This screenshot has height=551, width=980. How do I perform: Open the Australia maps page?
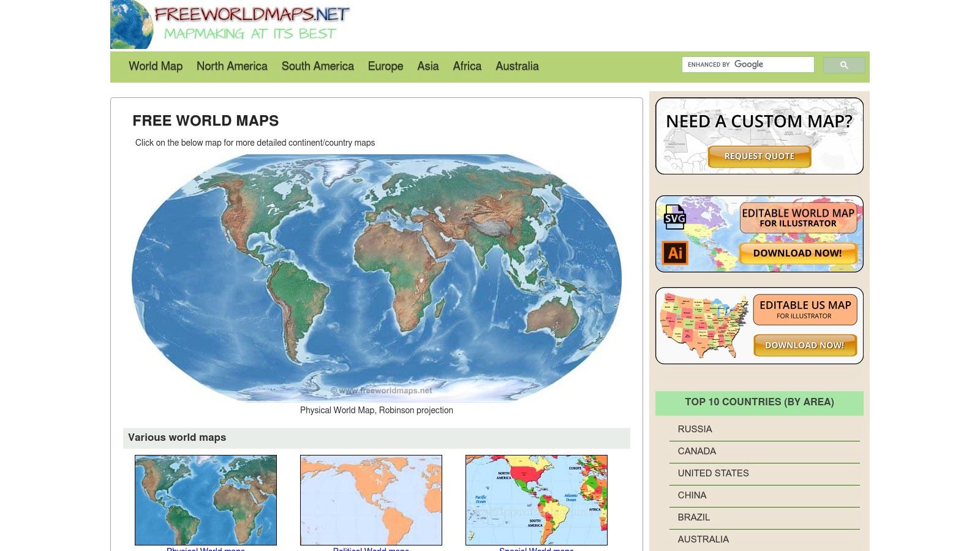point(517,66)
